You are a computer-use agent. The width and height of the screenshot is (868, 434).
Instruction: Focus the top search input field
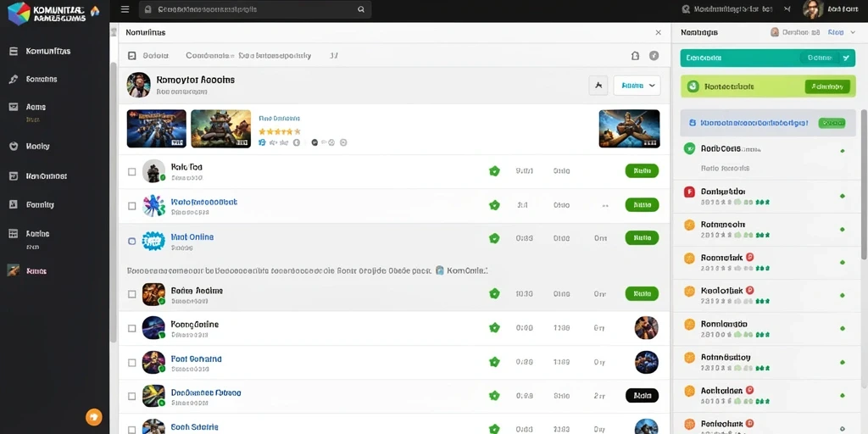point(254,9)
